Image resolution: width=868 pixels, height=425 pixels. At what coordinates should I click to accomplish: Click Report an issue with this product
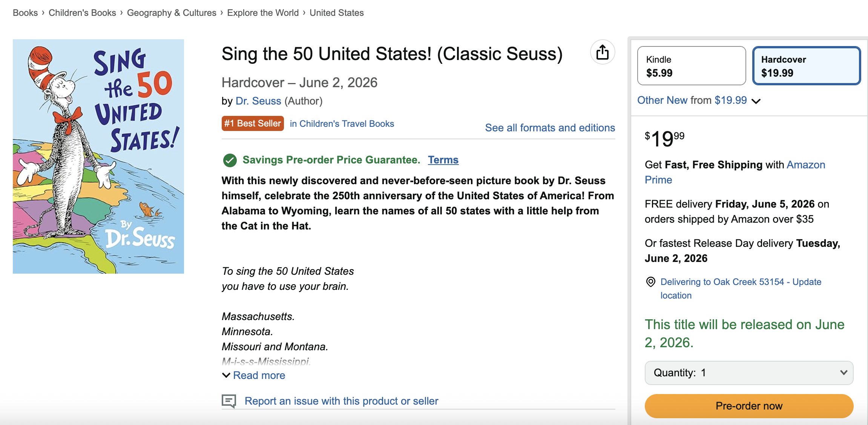point(341,401)
